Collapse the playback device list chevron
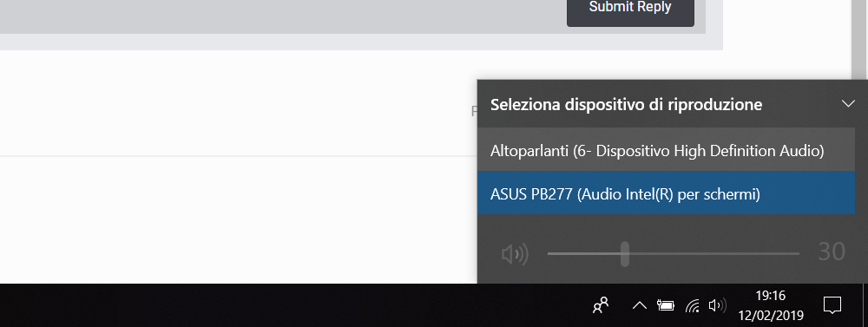Screen dimensions: 868x327 (x=847, y=104)
